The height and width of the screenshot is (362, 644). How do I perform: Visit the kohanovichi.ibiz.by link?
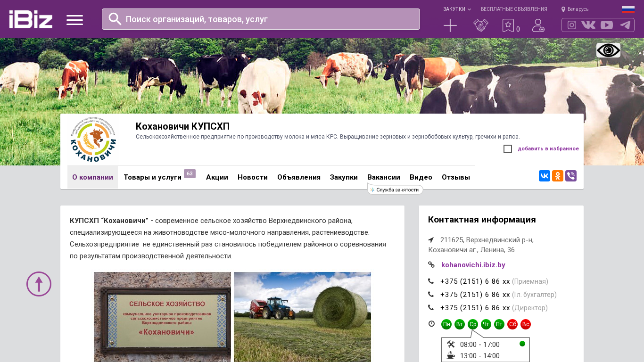tap(473, 265)
